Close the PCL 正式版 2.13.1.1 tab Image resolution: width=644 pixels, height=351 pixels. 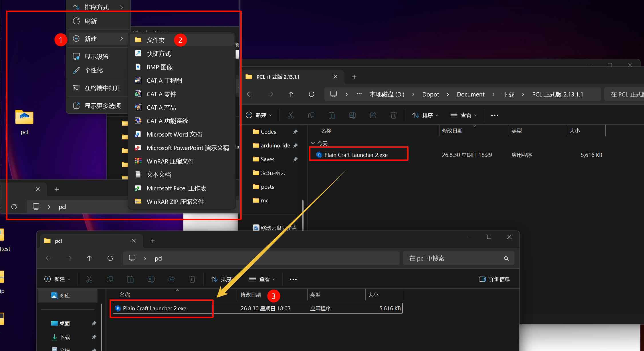335,77
